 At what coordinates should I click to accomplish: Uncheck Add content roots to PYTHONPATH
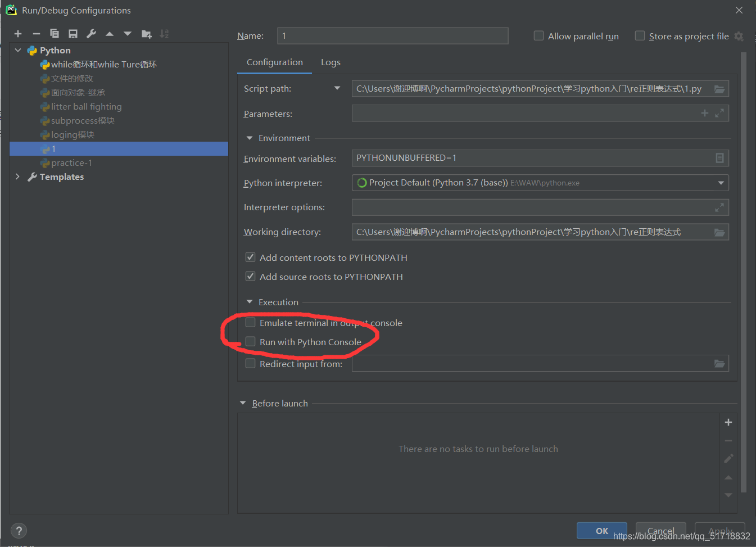click(x=251, y=257)
